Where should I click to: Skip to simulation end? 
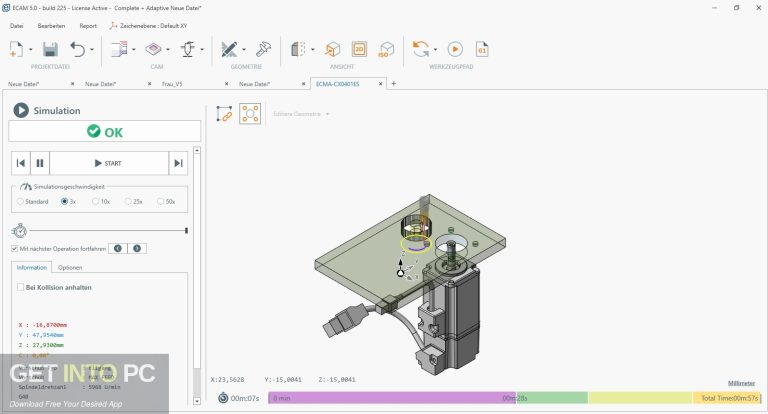178,163
